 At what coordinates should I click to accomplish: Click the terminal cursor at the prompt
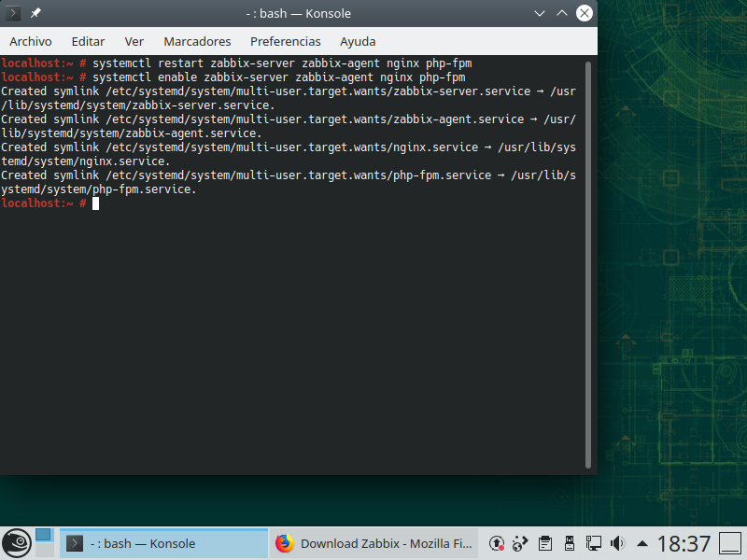pyautogui.click(x=96, y=203)
